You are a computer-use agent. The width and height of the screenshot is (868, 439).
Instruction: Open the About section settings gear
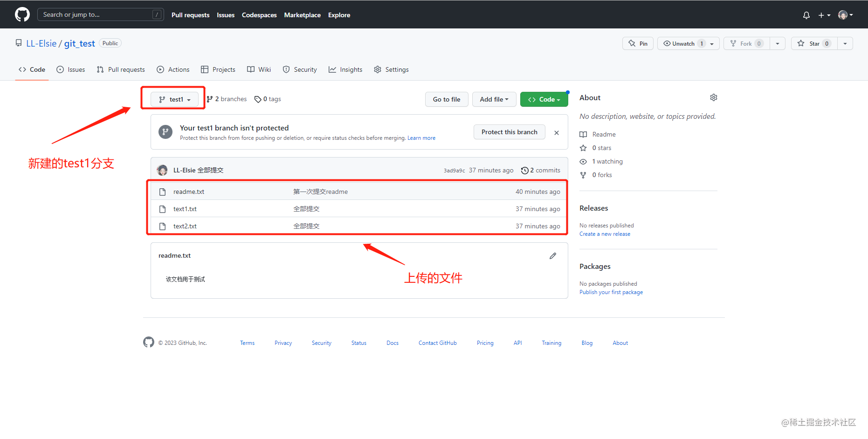point(713,97)
